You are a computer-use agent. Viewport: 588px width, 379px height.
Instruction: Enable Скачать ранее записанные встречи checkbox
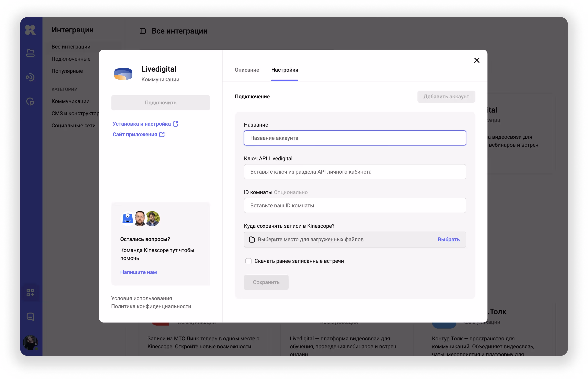[x=248, y=261]
